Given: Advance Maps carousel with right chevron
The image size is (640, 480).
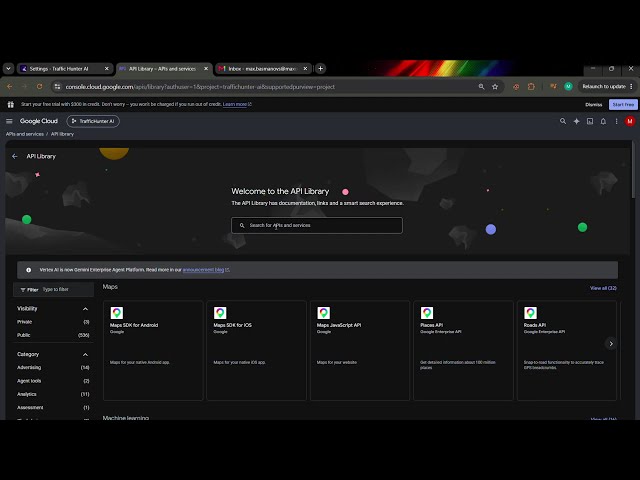Looking at the screenshot, I should (611, 344).
